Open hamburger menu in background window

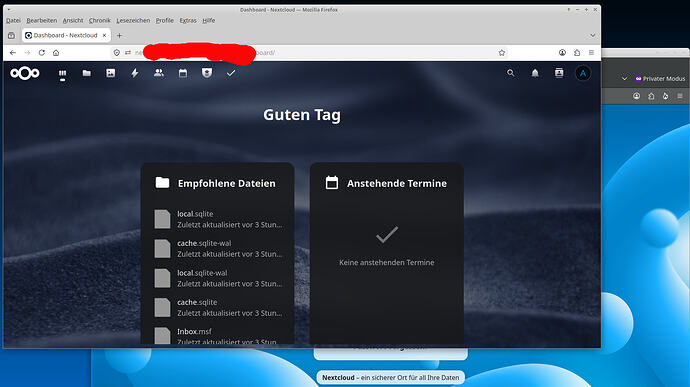click(680, 96)
